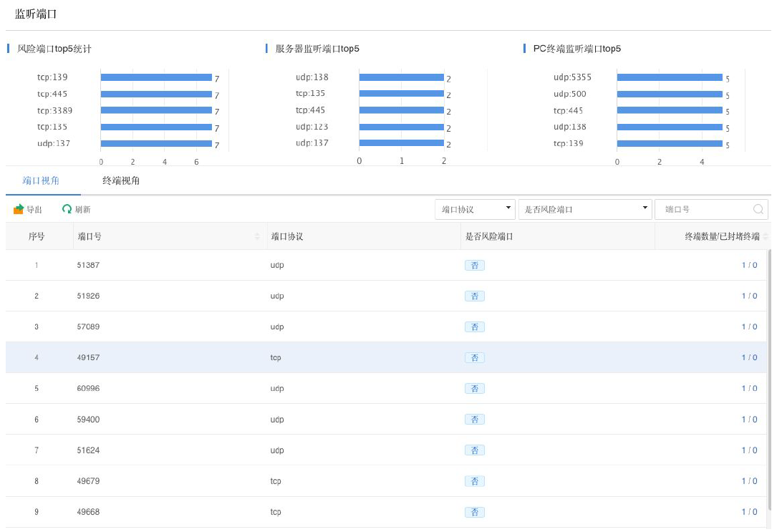Click the 1 / 0 link for port 51387
777x532 pixels.
click(749, 265)
